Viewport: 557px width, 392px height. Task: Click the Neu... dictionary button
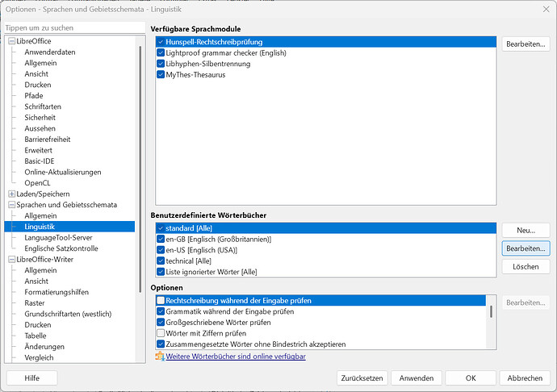pos(526,231)
